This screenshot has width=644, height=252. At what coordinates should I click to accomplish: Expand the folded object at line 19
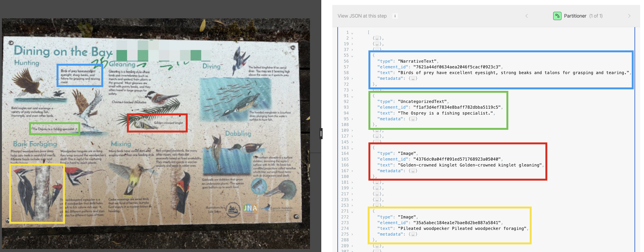pos(352,44)
